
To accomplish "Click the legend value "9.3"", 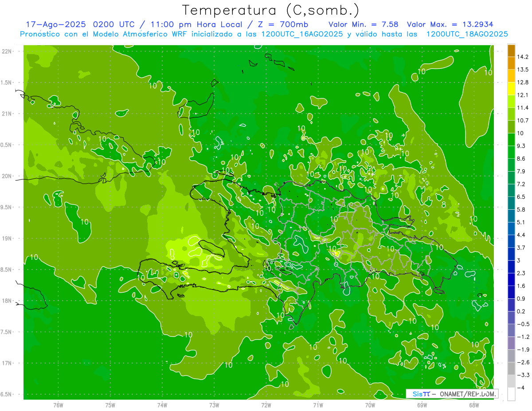I will [x=521, y=146].
